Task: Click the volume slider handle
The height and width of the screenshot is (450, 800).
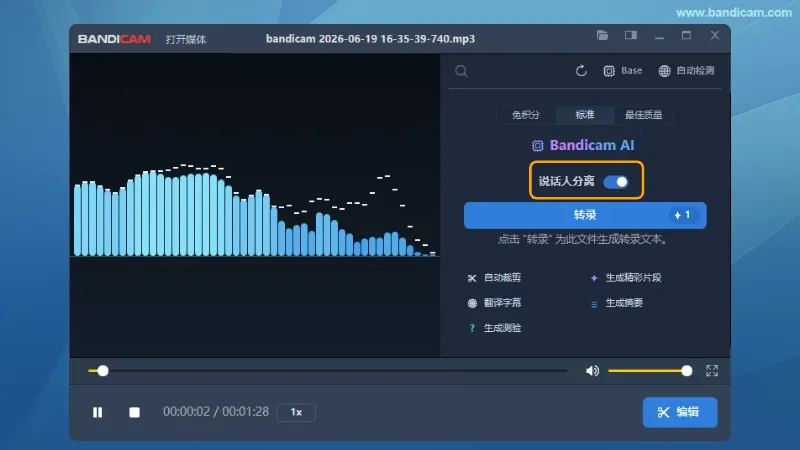Action: click(687, 371)
